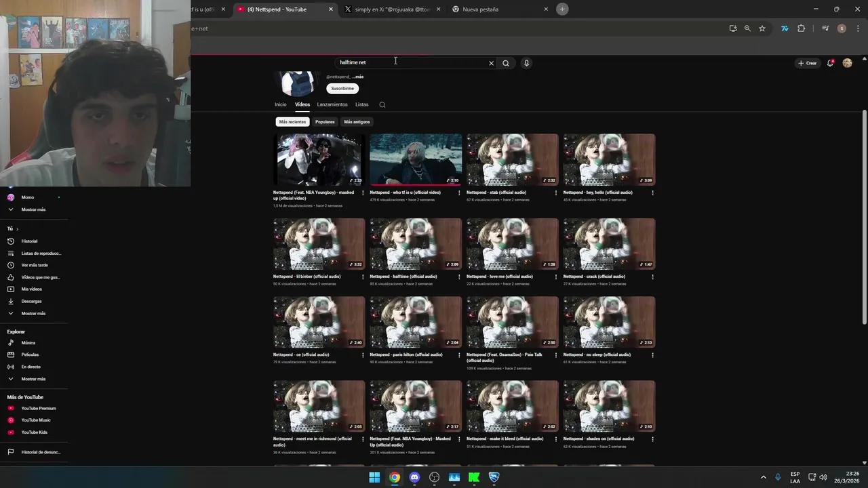Open the Chrome media control icon
868x488 pixels.
[x=825, y=28]
